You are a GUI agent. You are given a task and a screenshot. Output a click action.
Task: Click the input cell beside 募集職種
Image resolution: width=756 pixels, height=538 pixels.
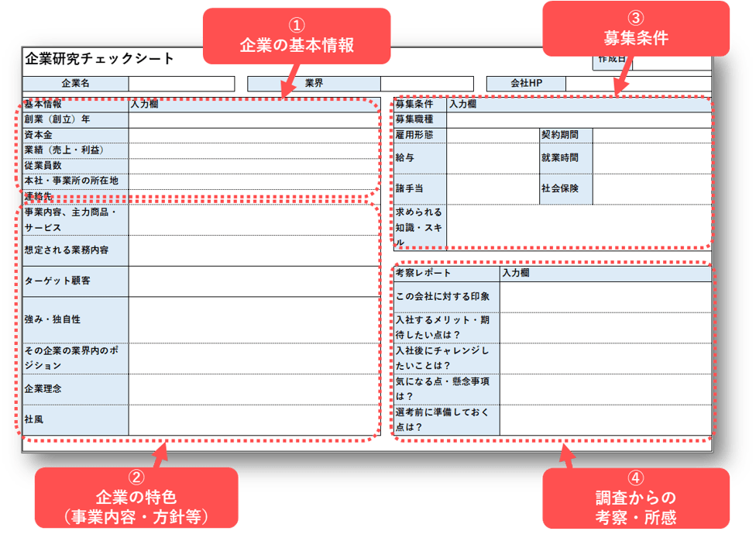(579, 120)
